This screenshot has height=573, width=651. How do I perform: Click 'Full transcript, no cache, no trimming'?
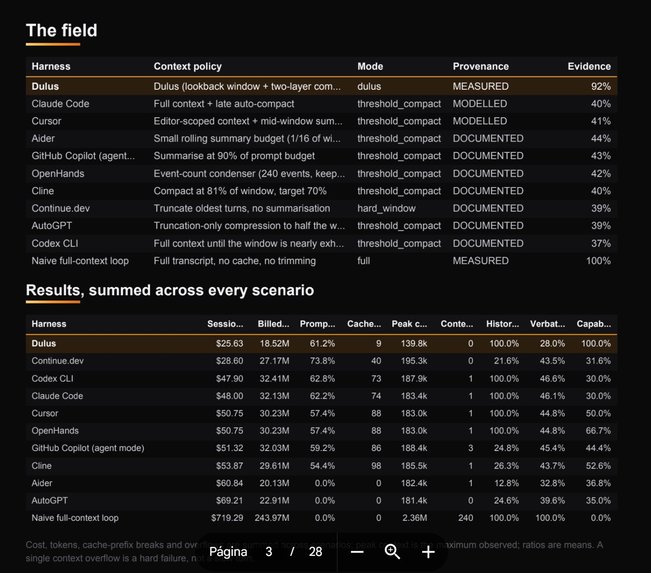coord(235,261)
